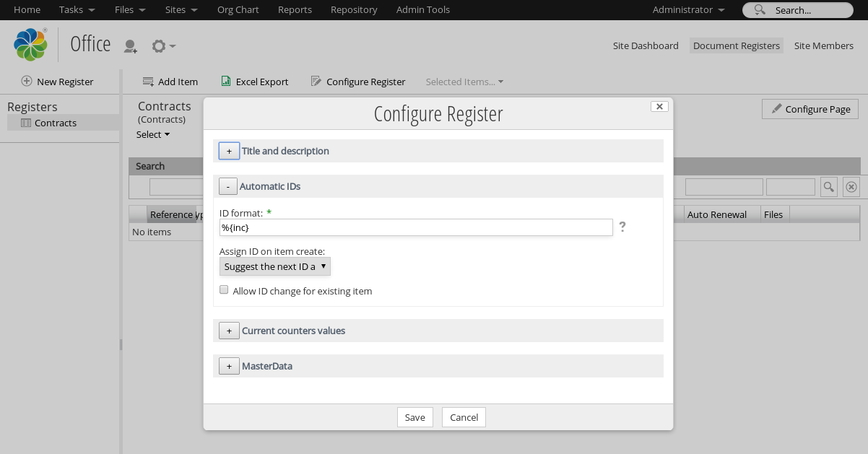
Task: Collapse the Automatic IDs section
Action: click(228, 186)
